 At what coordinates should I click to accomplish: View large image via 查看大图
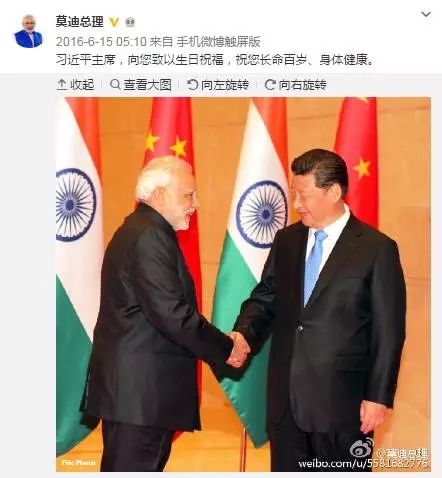141,85
